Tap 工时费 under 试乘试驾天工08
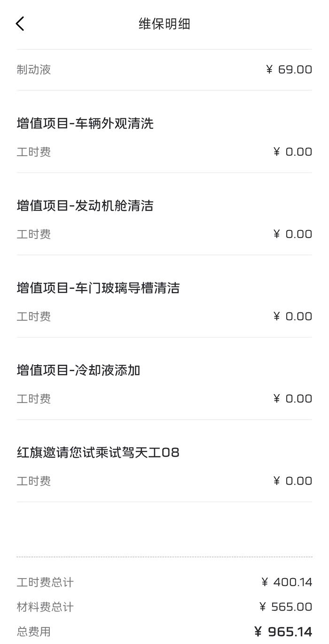329x644 pixels. [34, 481]
